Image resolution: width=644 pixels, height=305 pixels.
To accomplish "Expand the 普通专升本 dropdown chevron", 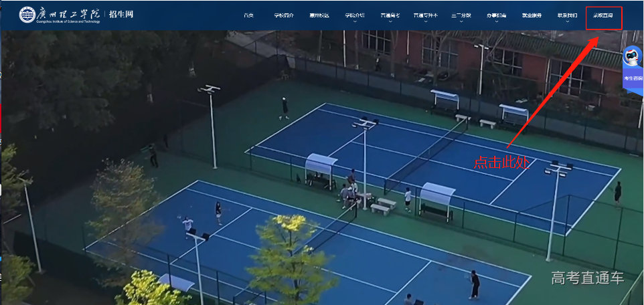I will click(426, 21).
